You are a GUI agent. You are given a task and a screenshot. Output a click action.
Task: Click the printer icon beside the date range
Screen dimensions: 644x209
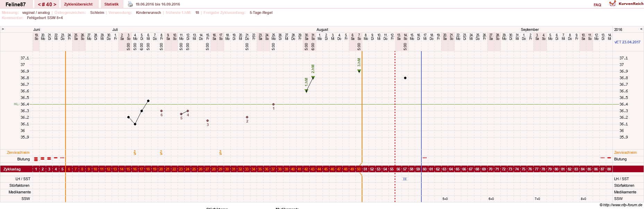point(130,4)
